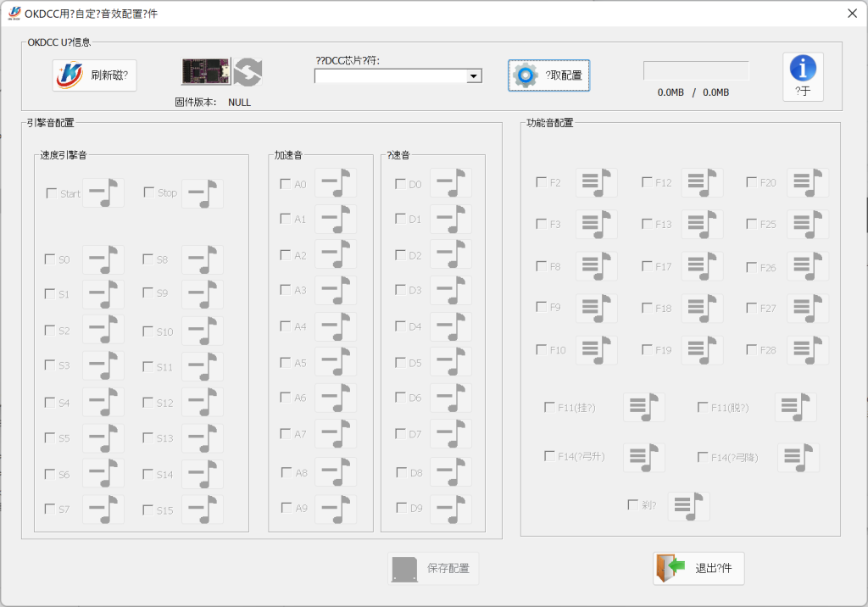Click the save configuration button
Screen dimensions: 868x607
point(433,569)
